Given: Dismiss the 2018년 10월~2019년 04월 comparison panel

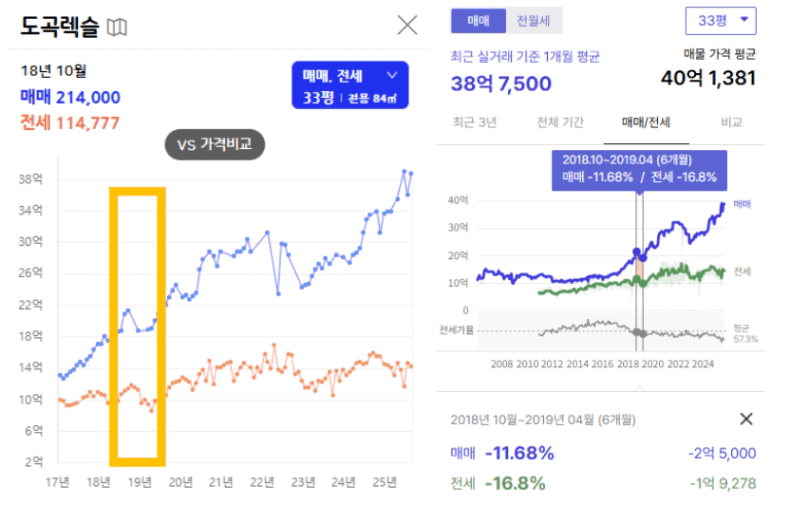Looking at the screenshot, I should coord(746,419).
